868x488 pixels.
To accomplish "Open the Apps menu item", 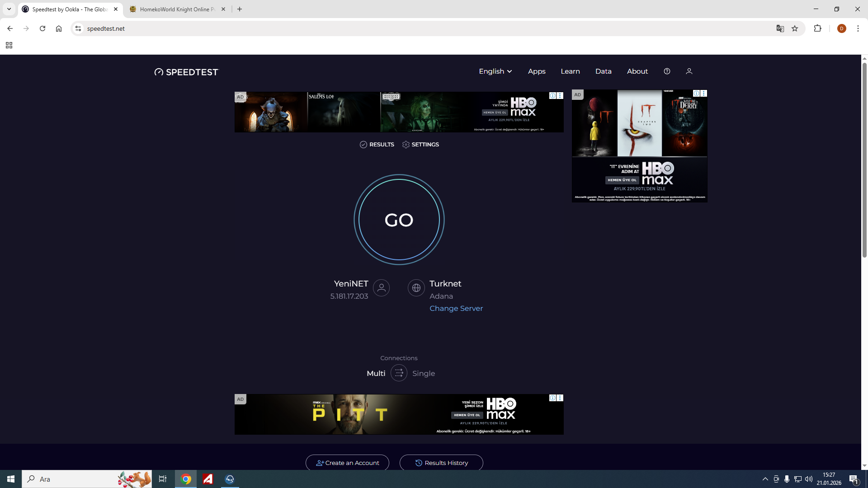I will (x=537, y=71).
